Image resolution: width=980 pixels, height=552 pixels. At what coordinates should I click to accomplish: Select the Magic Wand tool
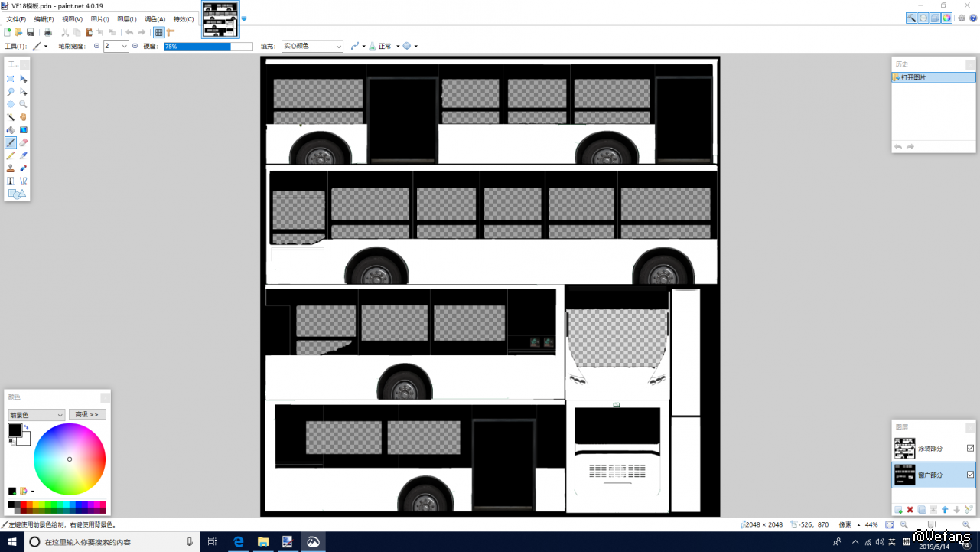click(11, 117)
